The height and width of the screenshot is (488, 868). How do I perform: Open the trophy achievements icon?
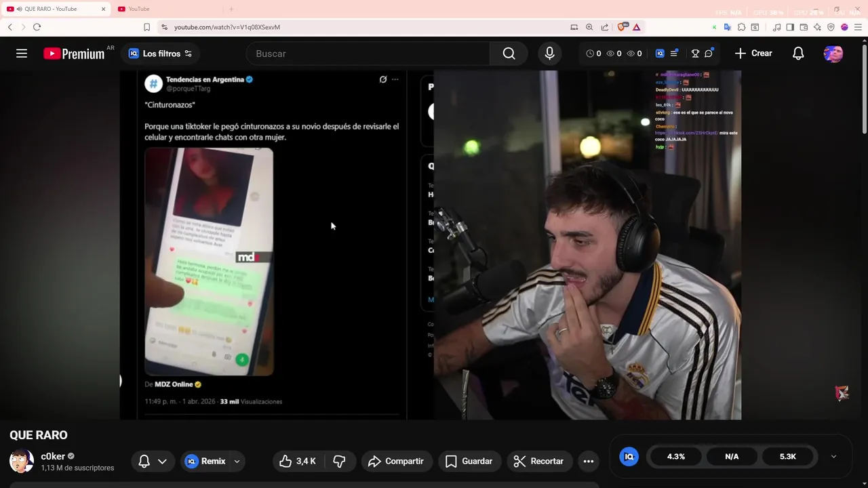(695, 54)
